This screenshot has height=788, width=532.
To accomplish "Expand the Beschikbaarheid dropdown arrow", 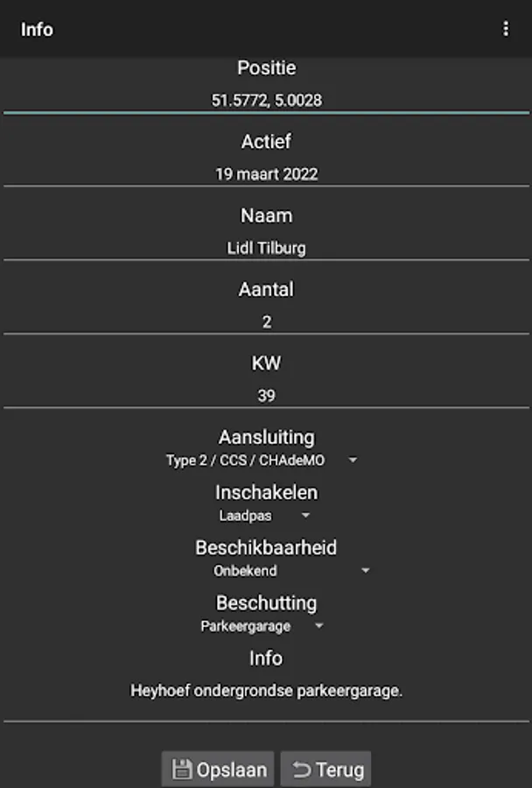I will [x=366, y=571].
